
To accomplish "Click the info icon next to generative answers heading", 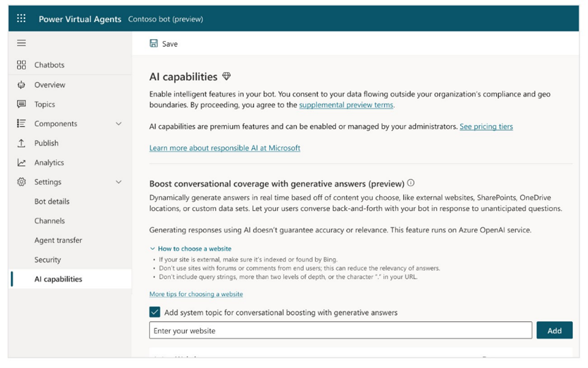I will click(411, 183).
